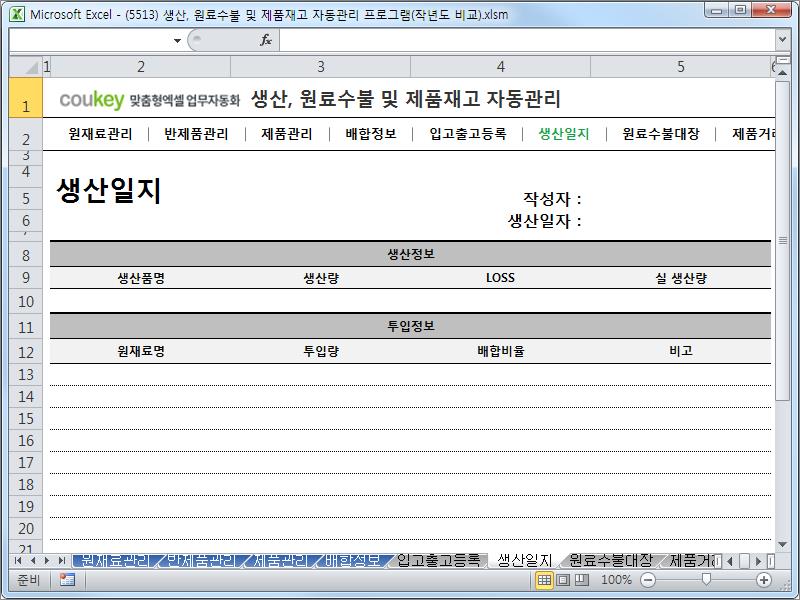Click the vertical scrollbar thumb
The image size is (800, 600).
click(x=783, y=240)
